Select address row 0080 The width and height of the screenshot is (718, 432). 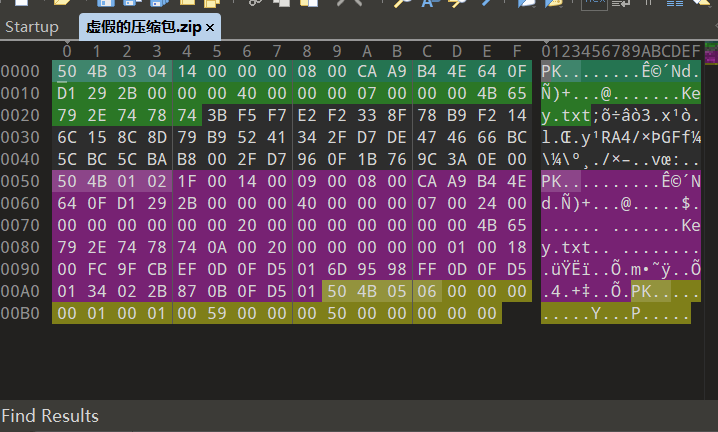point(20,247)
